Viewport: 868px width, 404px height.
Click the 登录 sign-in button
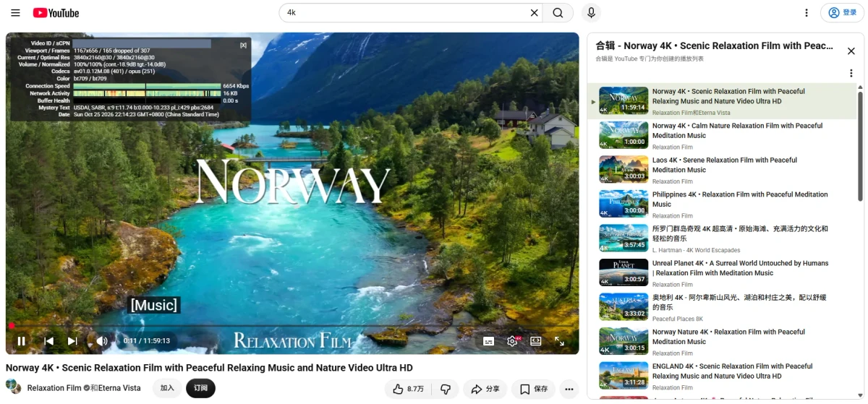[842, 13]
